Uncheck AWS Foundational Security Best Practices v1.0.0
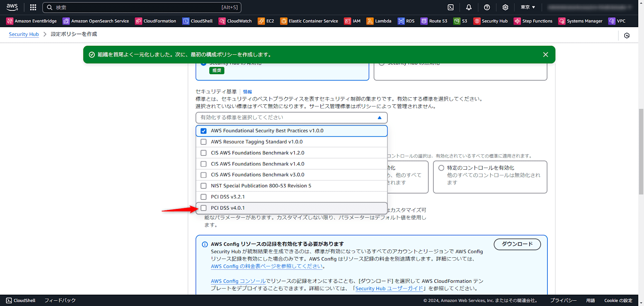Screen dimensions: 644x306 [x=204, y=131]
